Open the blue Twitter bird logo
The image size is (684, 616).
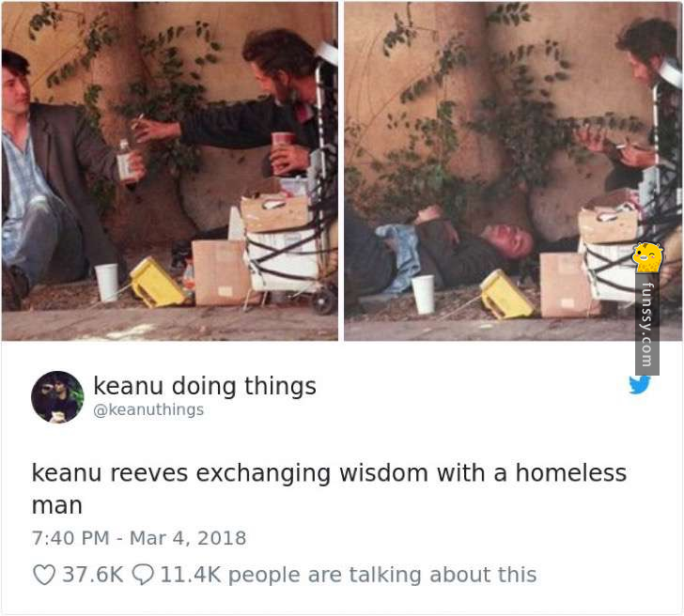tap(640, 385)
